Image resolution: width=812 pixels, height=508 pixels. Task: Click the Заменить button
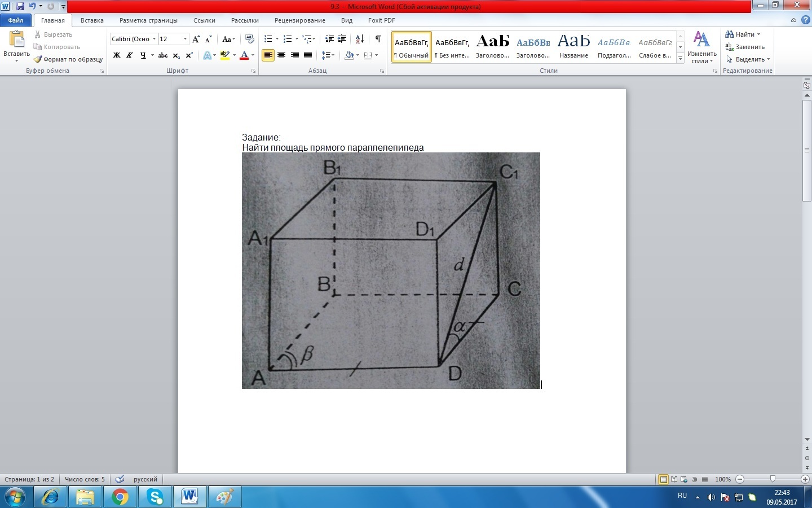coord(745,47)
